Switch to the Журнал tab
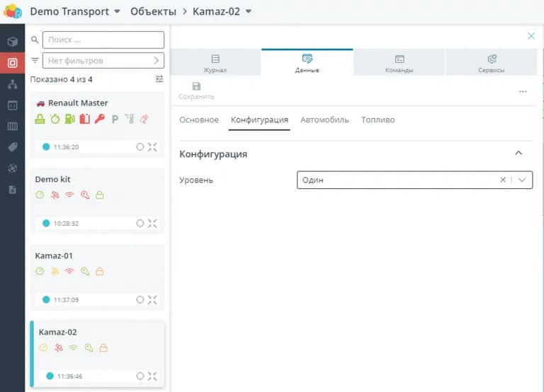This screenshot has height=392, width=544. [215, 63]
